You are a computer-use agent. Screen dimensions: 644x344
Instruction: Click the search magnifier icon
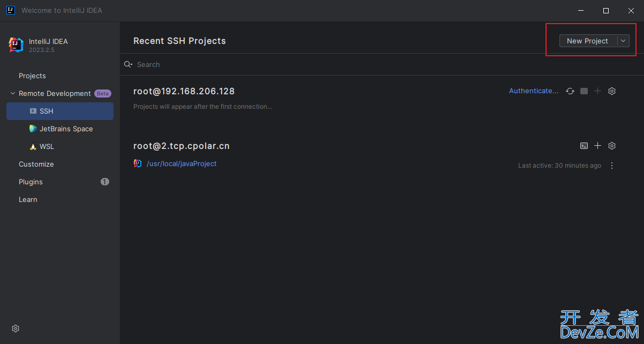(x=128, y=64)
